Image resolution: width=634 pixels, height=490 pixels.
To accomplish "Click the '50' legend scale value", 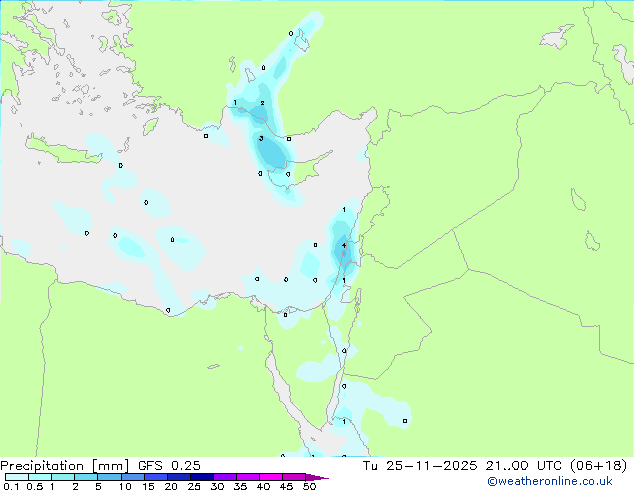I will (309, 486).
